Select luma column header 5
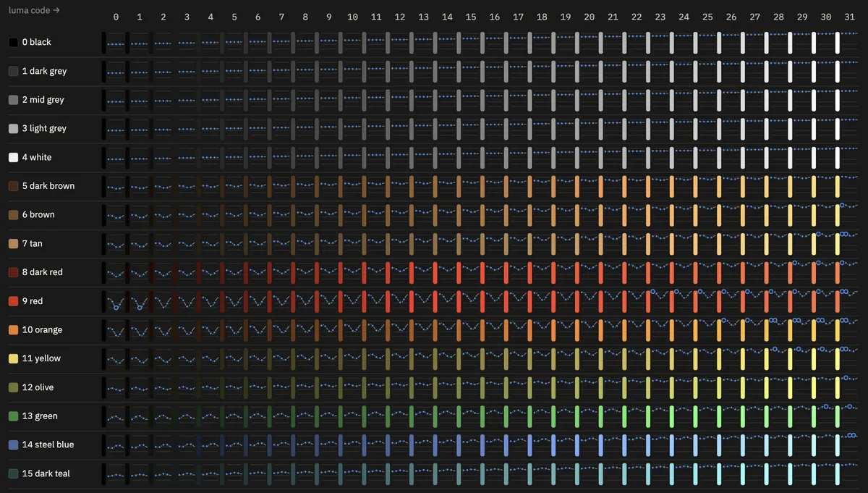868x493 pixels. click(234, 17)
